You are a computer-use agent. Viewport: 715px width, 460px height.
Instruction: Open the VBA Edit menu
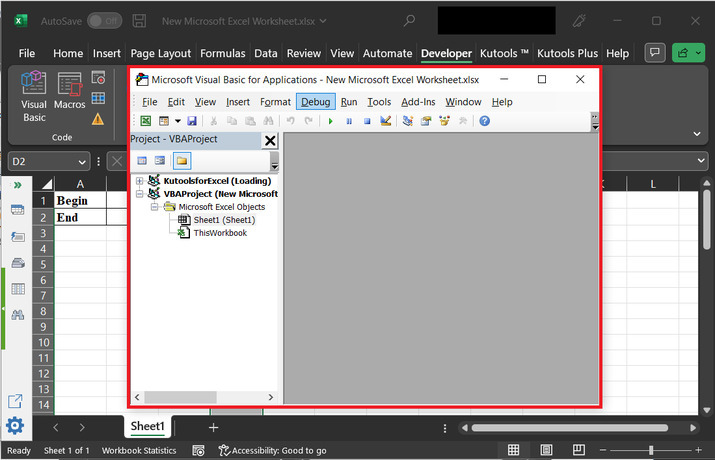pyautogui.click(x=176, y=102)
